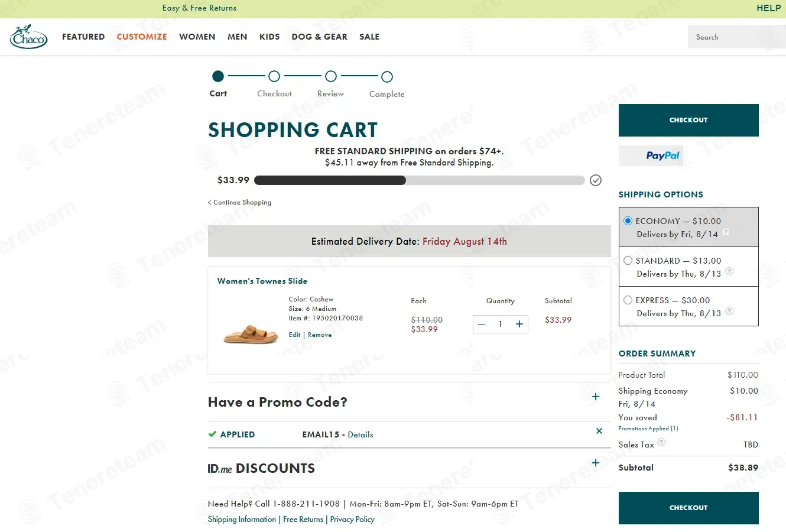Click the Standard delivery help icon

click(729, 271)
